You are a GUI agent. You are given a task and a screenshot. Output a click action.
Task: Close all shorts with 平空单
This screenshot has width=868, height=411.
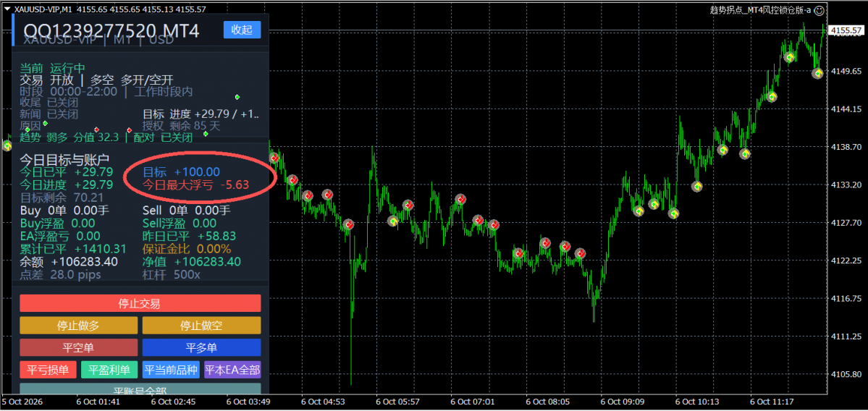pos(79,347)
